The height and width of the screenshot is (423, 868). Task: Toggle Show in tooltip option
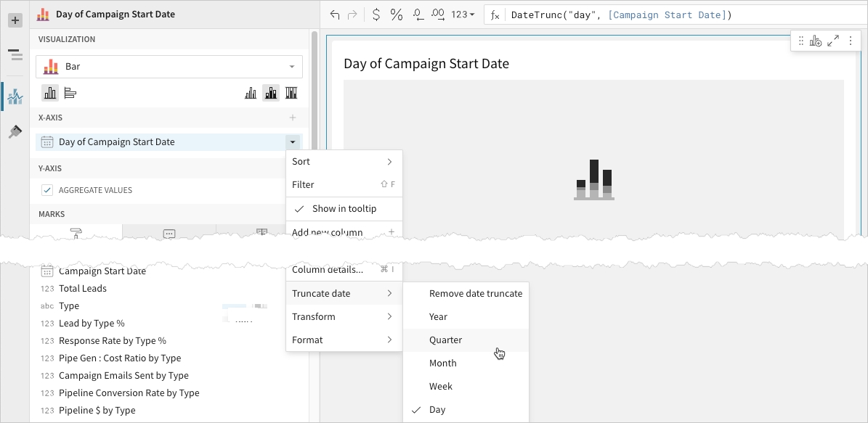[344, 209]
